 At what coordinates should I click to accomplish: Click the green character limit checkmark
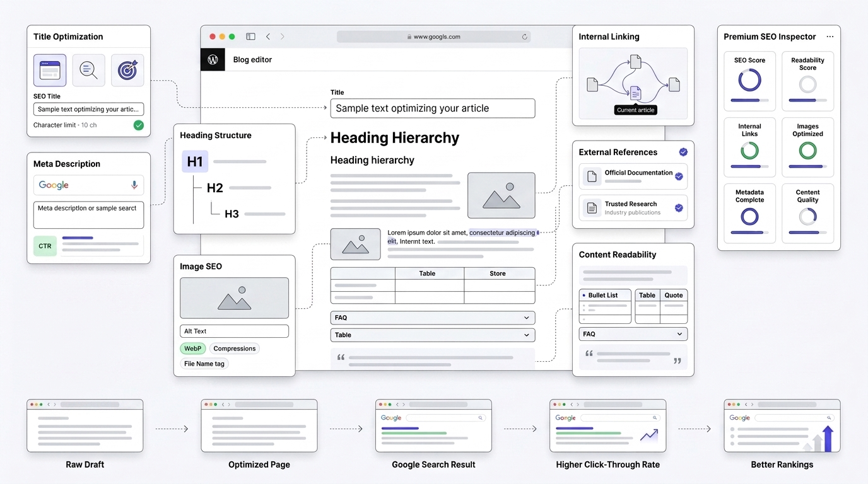(138, 125)
